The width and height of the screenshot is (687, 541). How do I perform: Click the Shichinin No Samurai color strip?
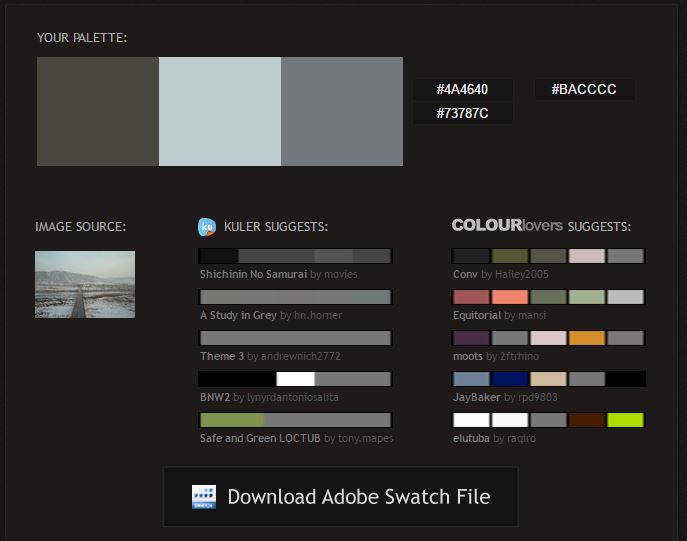[x=295, y=256]
